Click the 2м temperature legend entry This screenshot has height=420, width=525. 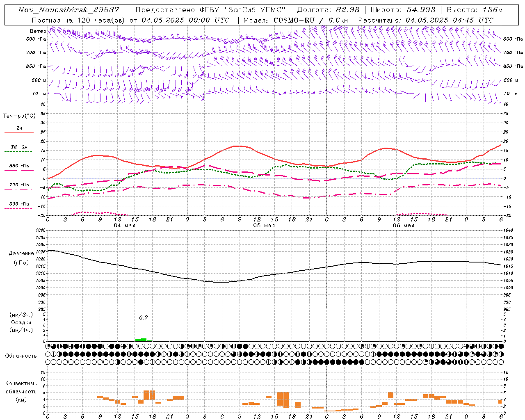(19, 128)
